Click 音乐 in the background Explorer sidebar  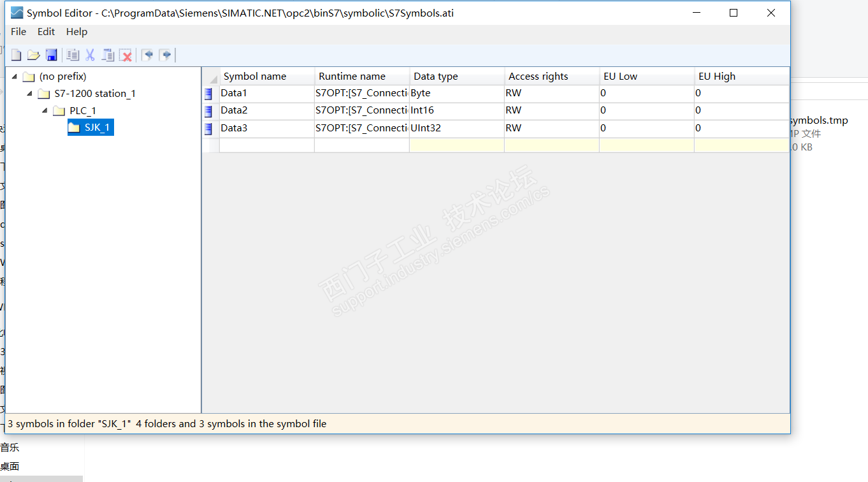10,448
